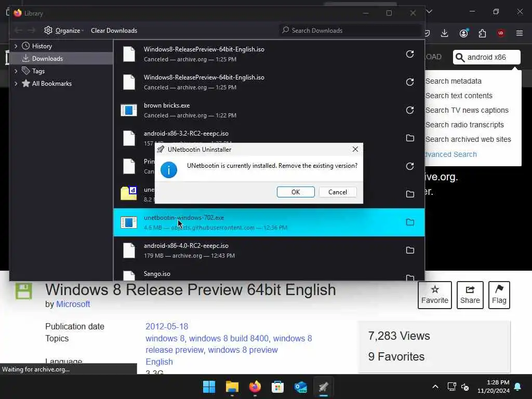Choose Search metadata option
Screen dimensions: 532x399
453,81
